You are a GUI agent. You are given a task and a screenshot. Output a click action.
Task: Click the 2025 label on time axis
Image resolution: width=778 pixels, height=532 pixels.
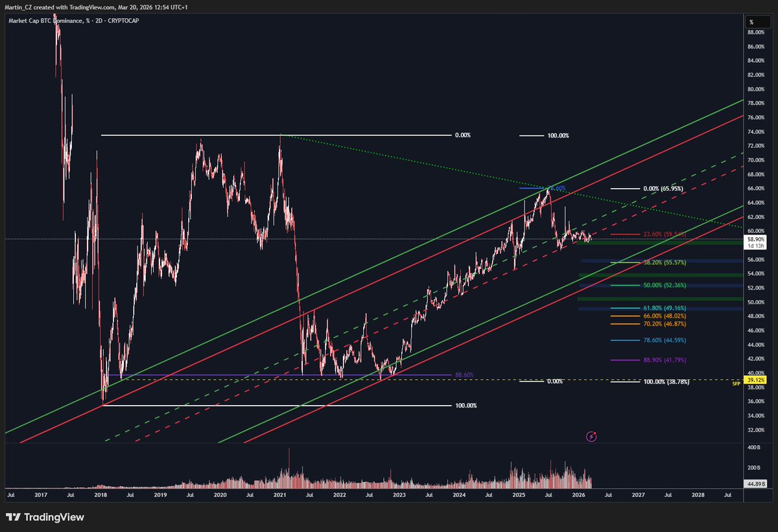[519, 495]
